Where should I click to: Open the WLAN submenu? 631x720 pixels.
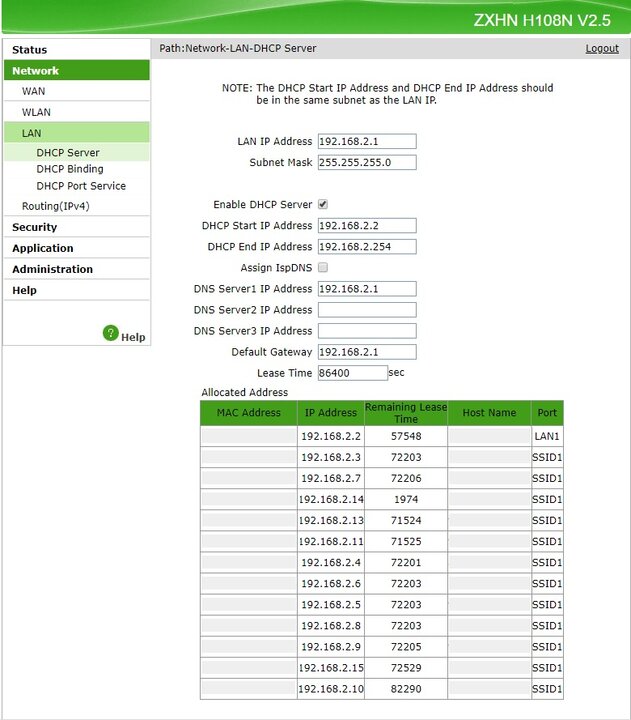pos(77,112)
